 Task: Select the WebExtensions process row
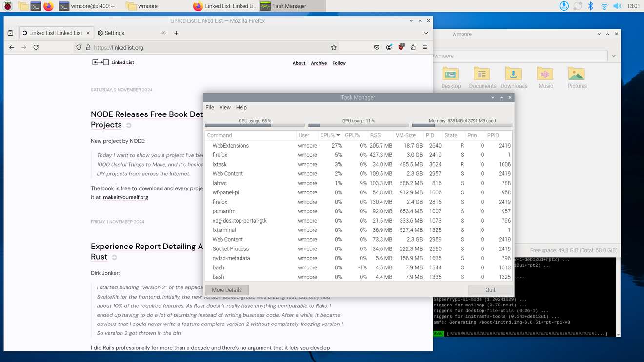coord(359,146)
